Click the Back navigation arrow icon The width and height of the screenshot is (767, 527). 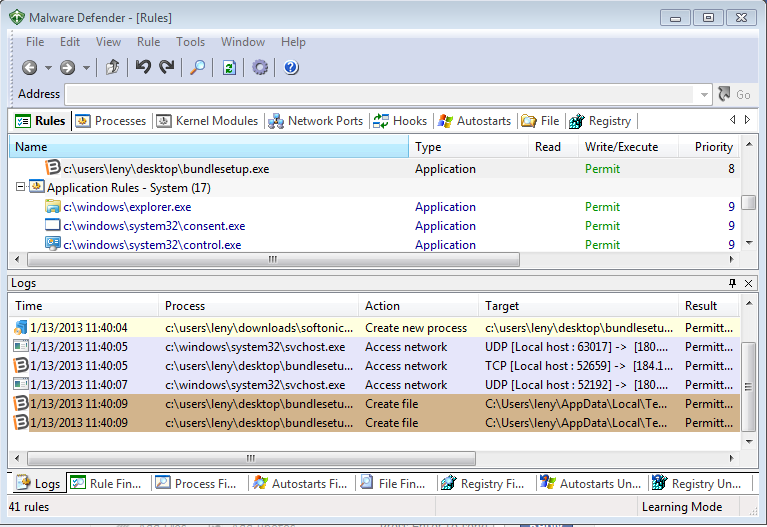[x=30, y=68]
